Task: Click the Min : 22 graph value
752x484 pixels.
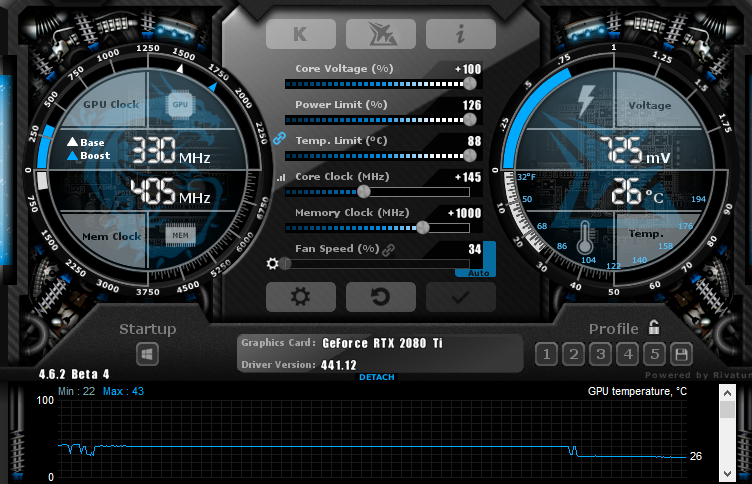Action: tap(76, 391)
